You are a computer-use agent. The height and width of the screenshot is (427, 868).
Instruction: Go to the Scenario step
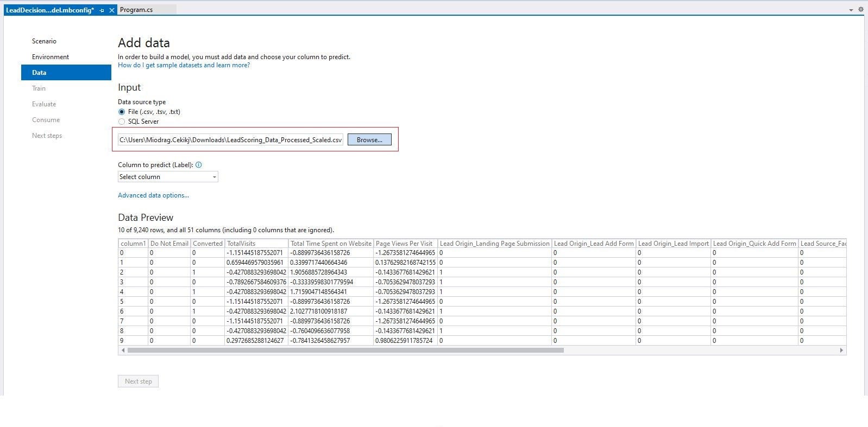[44, 41]
